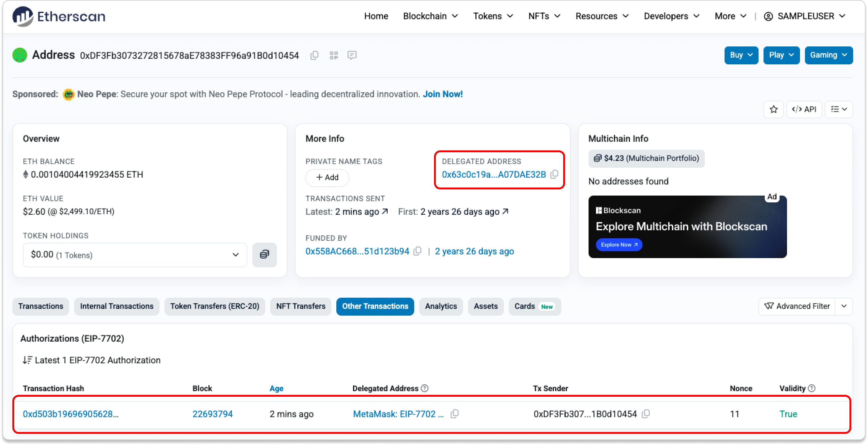
Task: Expand the token holdings $0.00 dropdown
Action: click(x=135, y=255)
